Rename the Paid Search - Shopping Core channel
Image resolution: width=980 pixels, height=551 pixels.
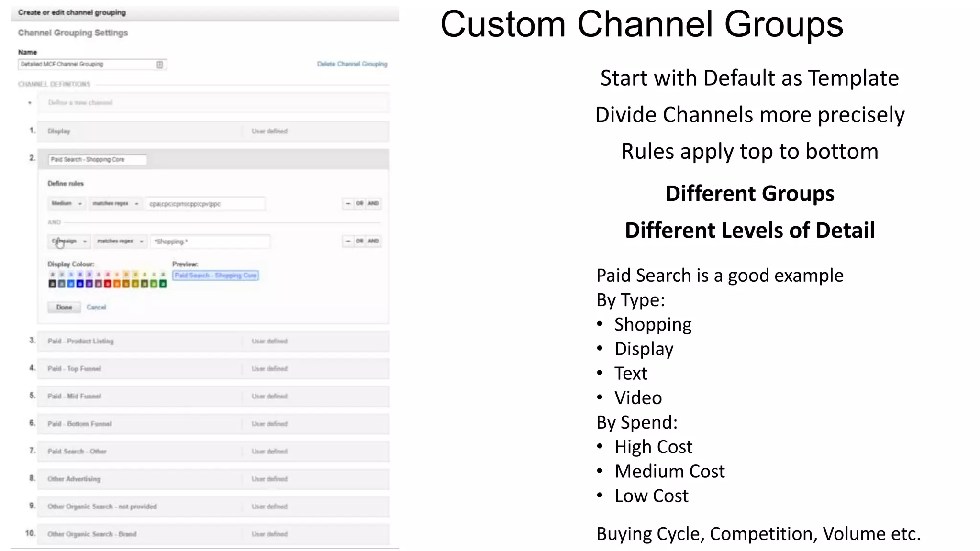tap(98, 160)
